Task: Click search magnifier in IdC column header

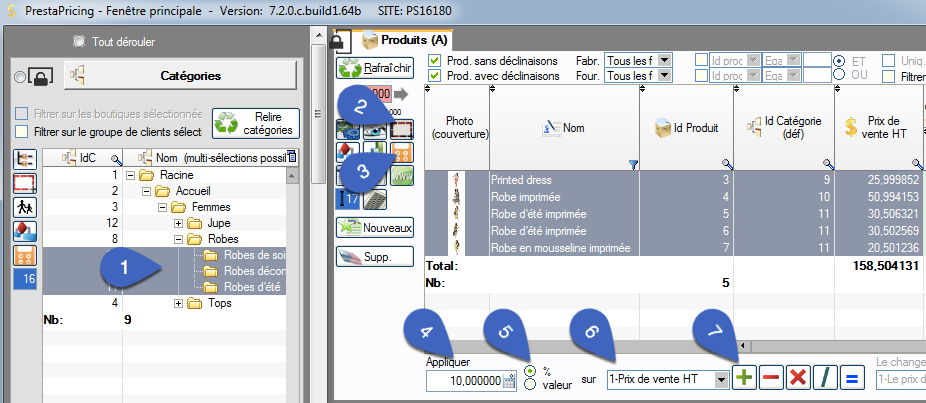Action: coord(116,158)
